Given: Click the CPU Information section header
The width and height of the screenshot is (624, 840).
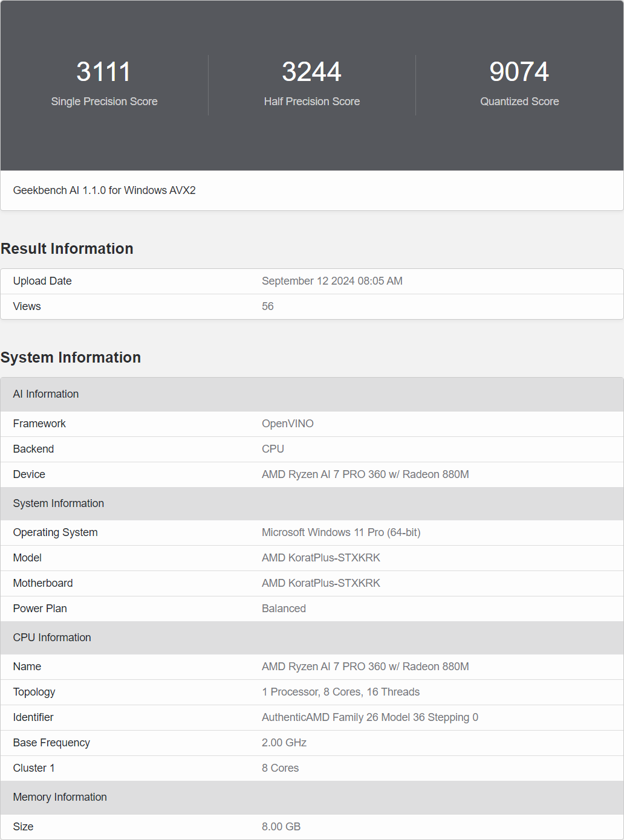Looking at the screenshot, I should pyautogui.click(x=52, y=638).
